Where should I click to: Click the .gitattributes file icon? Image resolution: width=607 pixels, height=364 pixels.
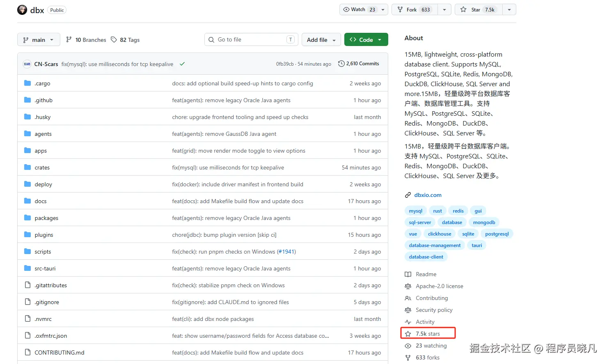pyautogui.click(x=27, y=285)
